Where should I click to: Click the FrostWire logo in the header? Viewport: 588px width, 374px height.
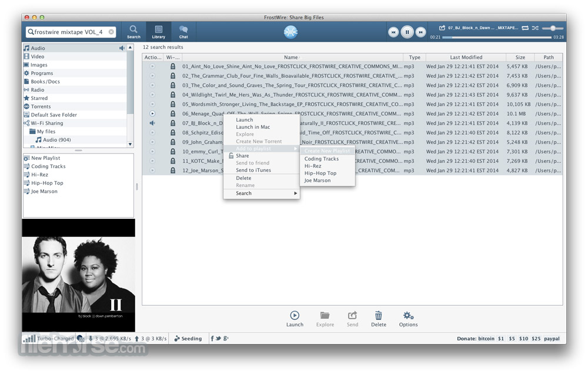click(290, 32)
